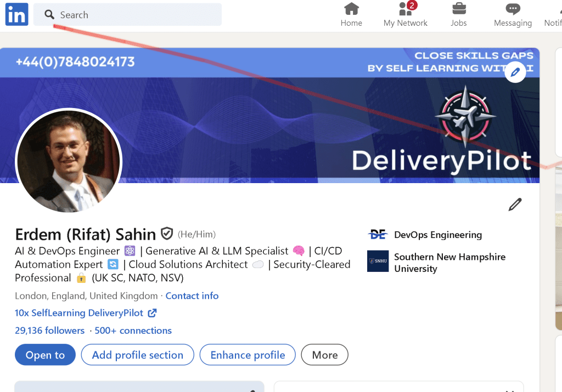This screenshot has width=562, height=392.
Task: Click the Jobs briefcase icon
Action: (459, 9)
